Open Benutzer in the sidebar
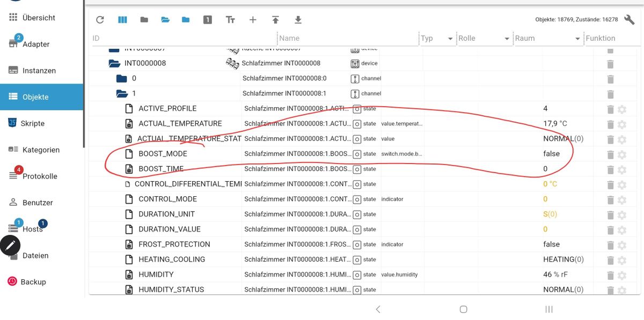The image size is (644, 320). [41, 203]
